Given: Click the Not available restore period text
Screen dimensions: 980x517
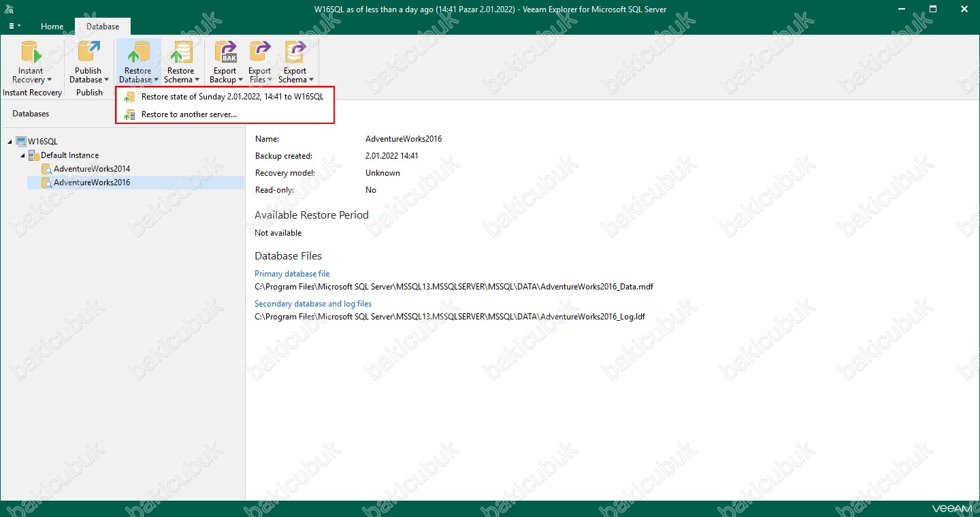Looking at the screenshot, I should tap(278, 233).
